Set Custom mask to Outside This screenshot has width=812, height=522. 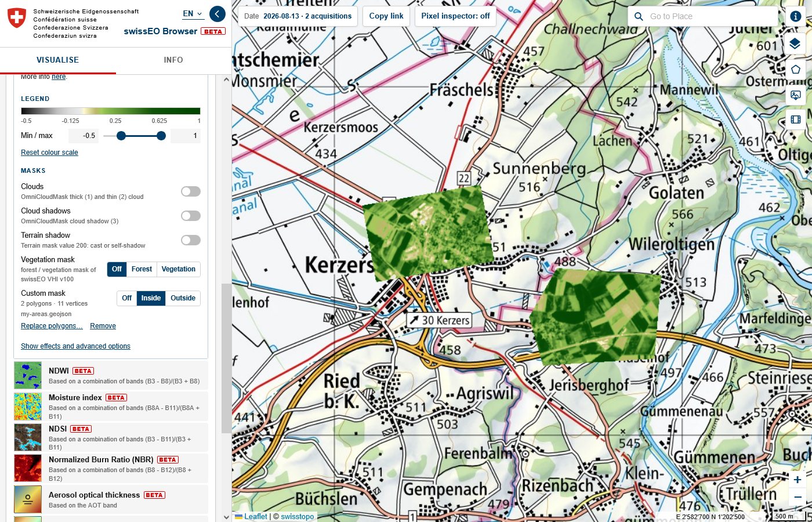[183, 298]
